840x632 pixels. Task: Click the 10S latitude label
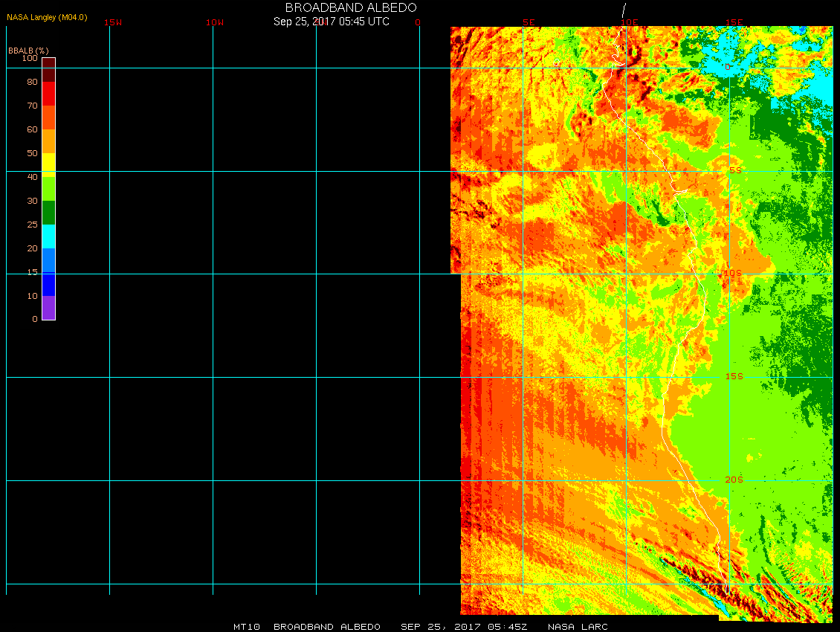(x=733, y=273)
